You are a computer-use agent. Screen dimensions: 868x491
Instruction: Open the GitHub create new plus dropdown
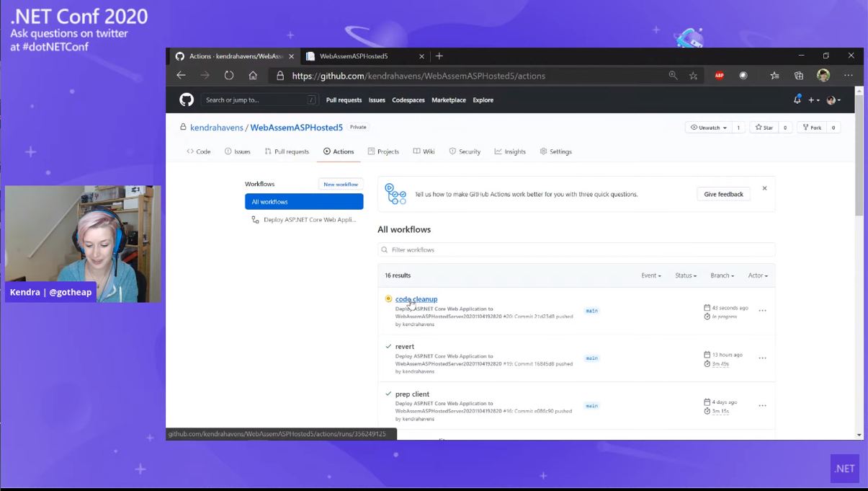[x=813, y=100]
